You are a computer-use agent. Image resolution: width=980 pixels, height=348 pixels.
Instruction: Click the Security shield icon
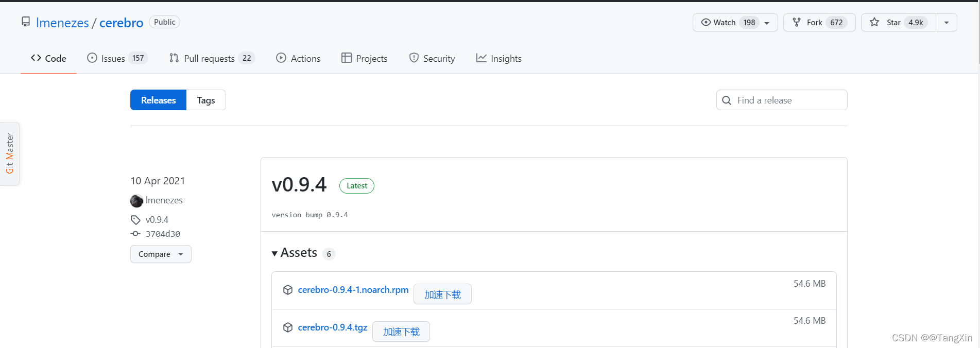click(414, 58)
